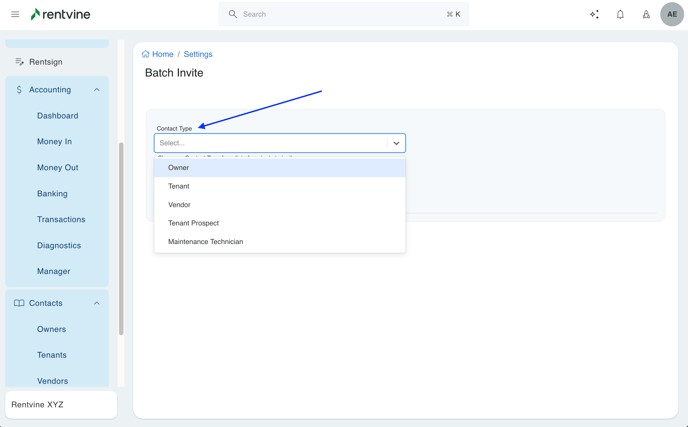Click the Rentvine logo
688x427 pixels.
tap(62, 15)
